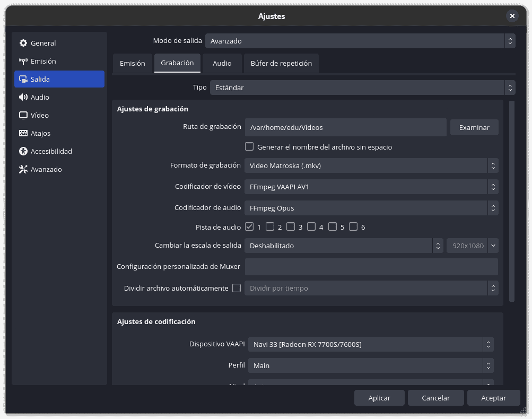Click the 'Ruta de grabación' path field
532x419 pixels.
coord(346,127)
